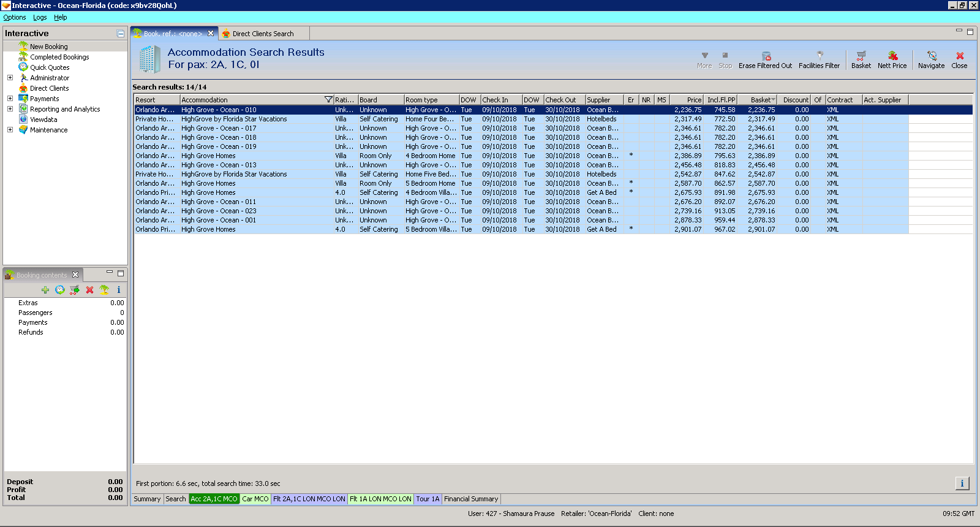The height and width of the screenshot is (527, 980).
Task: Open the Financial Summary tab
Action: [x=471, y=499]
